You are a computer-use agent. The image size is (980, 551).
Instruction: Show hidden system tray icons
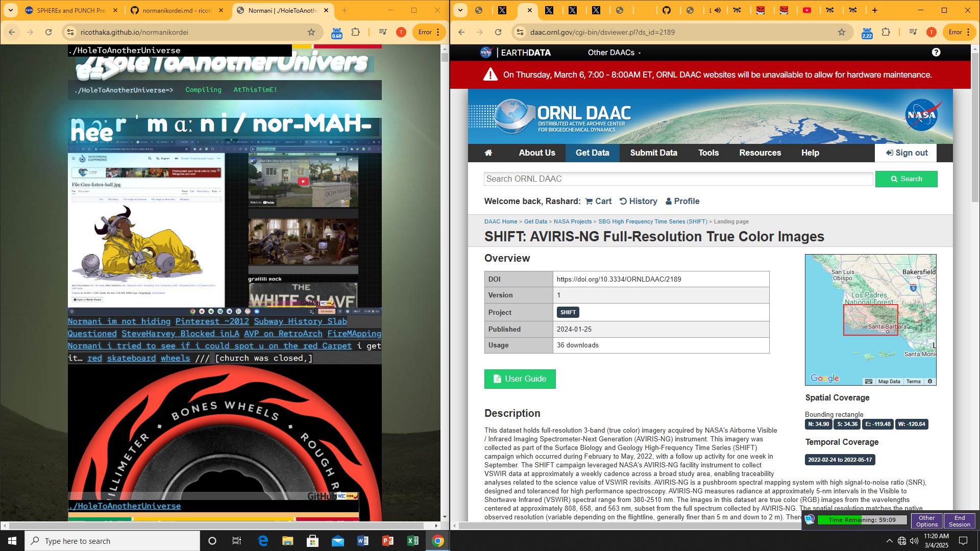pos(890,541)
